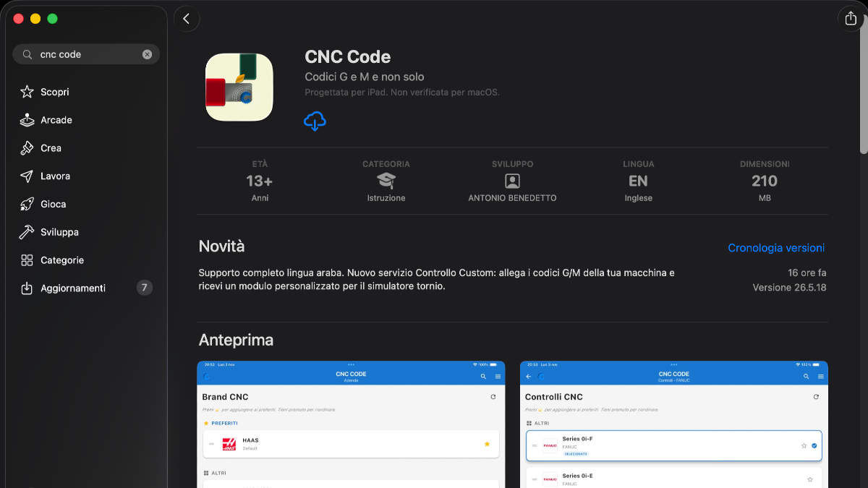Click the Scopri star icon
Image resolution: width=868 pixels, height=488 pixels.
(x=27, y=92)
